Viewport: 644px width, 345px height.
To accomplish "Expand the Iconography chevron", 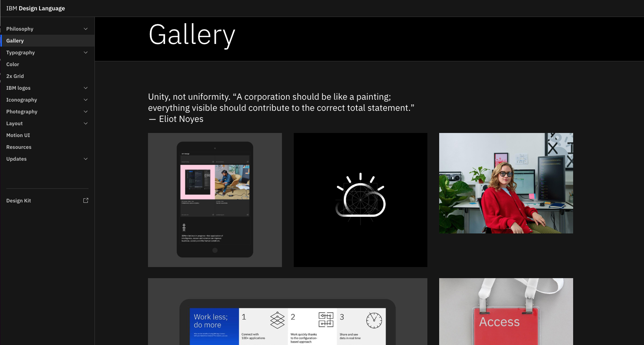I will click(x=86, y=100).
